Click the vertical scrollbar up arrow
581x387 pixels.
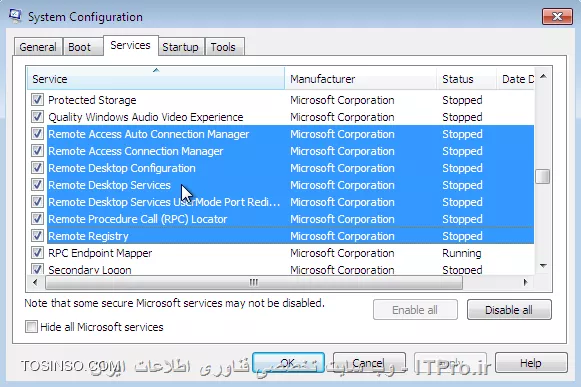[543, 76]
